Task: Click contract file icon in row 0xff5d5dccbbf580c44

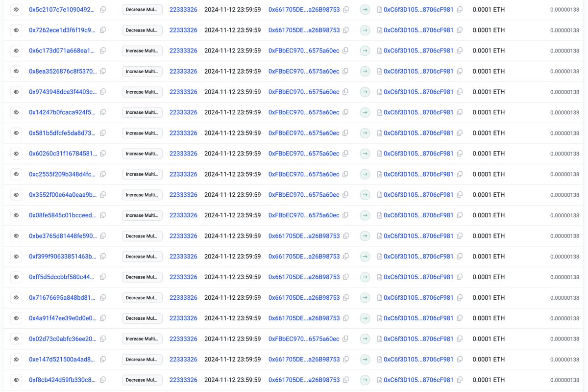Action: pos(380,277)
